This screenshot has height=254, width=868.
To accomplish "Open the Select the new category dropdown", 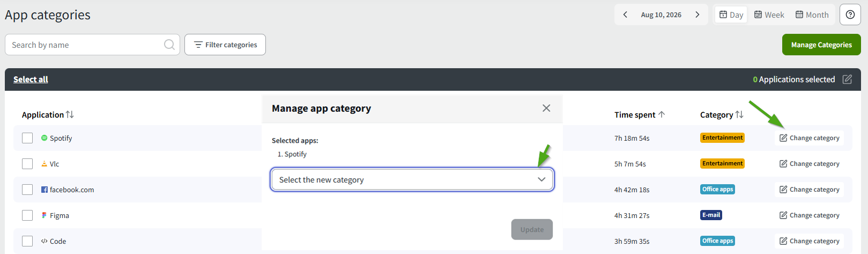I will pyautogui.click(x=412, y=179).
